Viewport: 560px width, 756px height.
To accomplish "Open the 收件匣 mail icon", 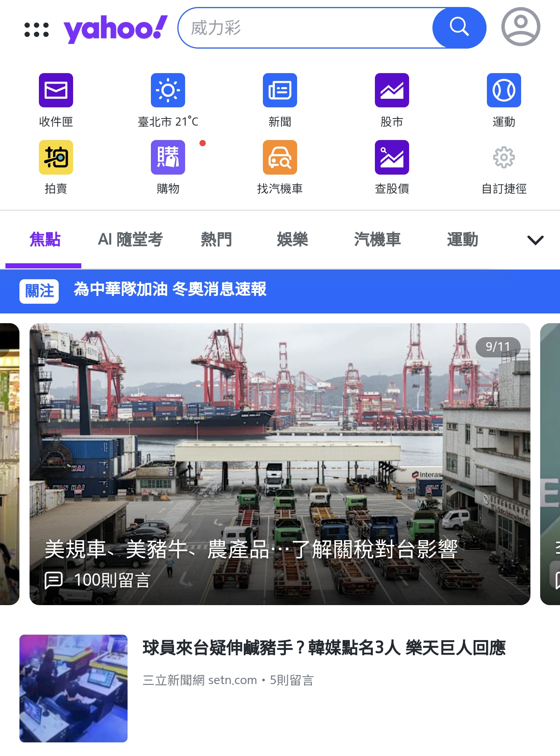I will (56, 90).
